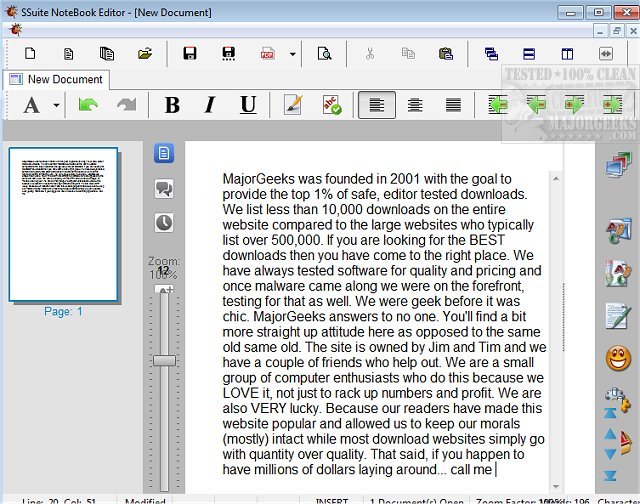640x504 pixels.
Task: Open the clock history icon
Action: [164, 223]
